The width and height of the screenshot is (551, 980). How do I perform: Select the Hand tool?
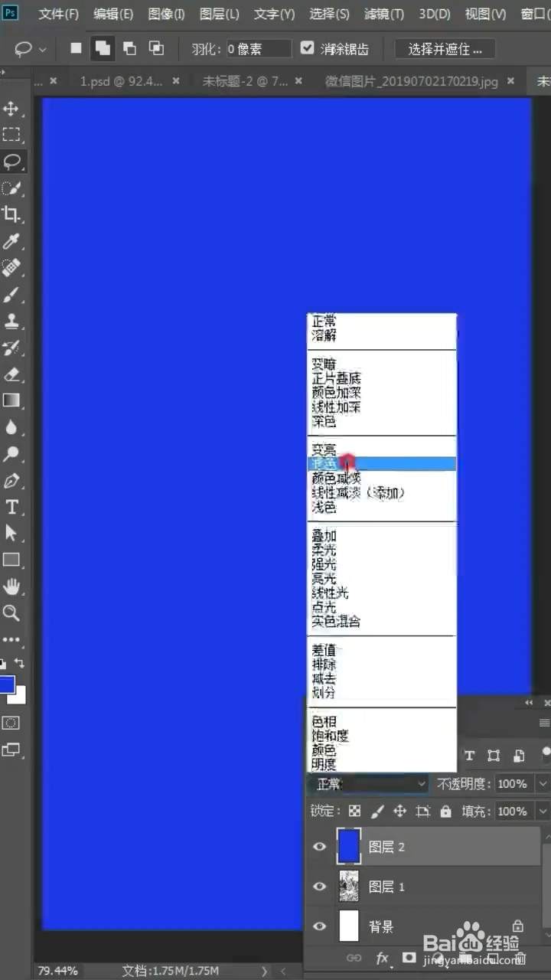pos(11,586)
